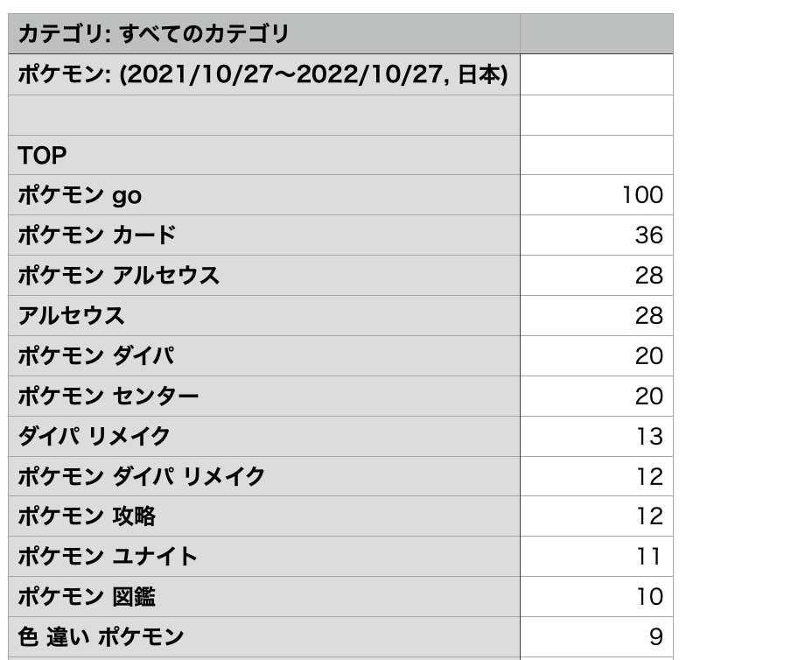
Task: Click the 色 違い ポケモン cell
Action: click(x=262, y=636)
